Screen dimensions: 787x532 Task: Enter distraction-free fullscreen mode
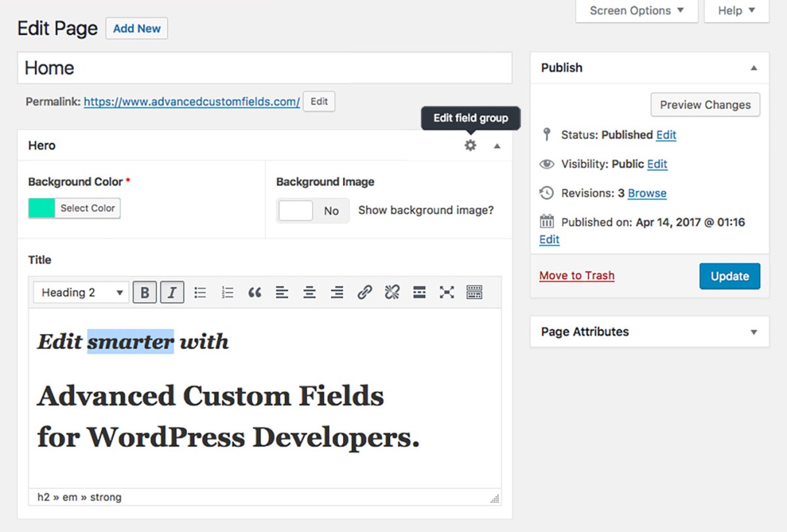pyautogui.click(x=447, y=293)
